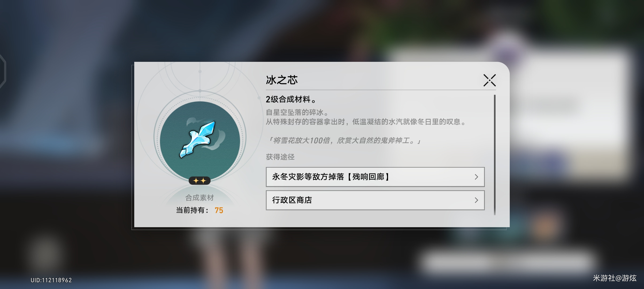644x289 pixels.
Task: Open 永冬灾影等敌方掉落【残响回廊】 source
Action: point(375,177)
